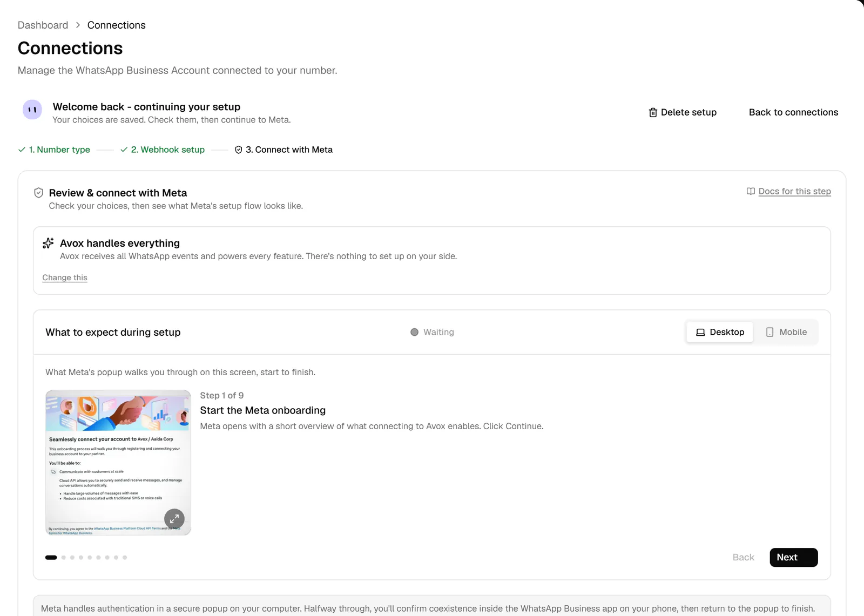This screenshot has height=616, width=864.
Task: Click the shield icon next to Review & connect
Action: 38,193
